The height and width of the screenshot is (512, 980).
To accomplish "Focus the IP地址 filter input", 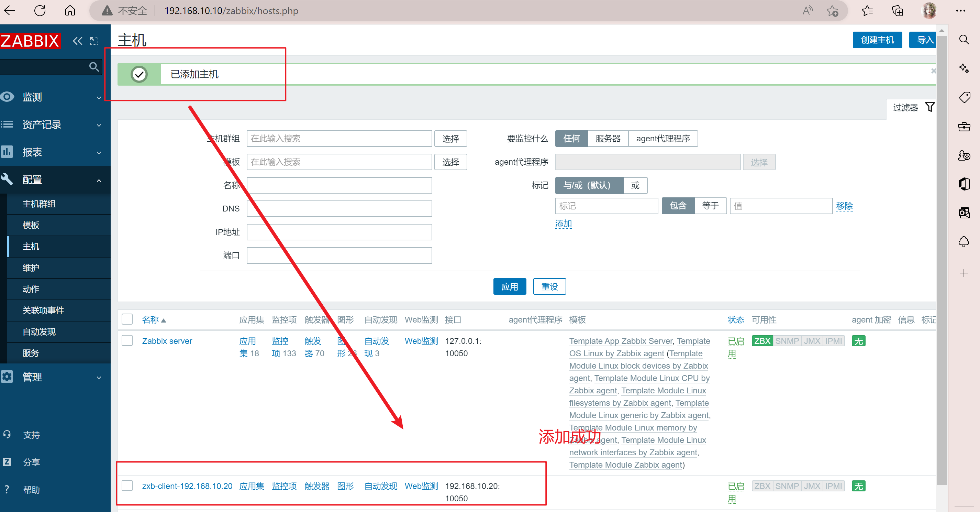I will tap(339, 232).
